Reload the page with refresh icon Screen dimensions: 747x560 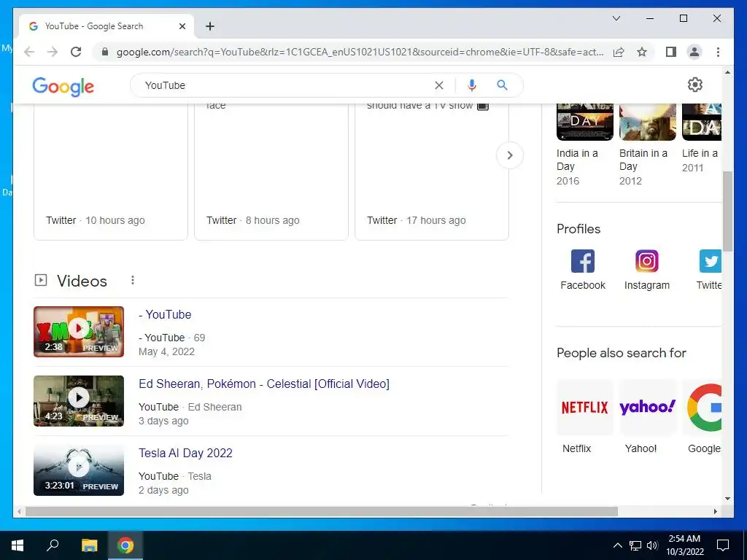[76, 52]
